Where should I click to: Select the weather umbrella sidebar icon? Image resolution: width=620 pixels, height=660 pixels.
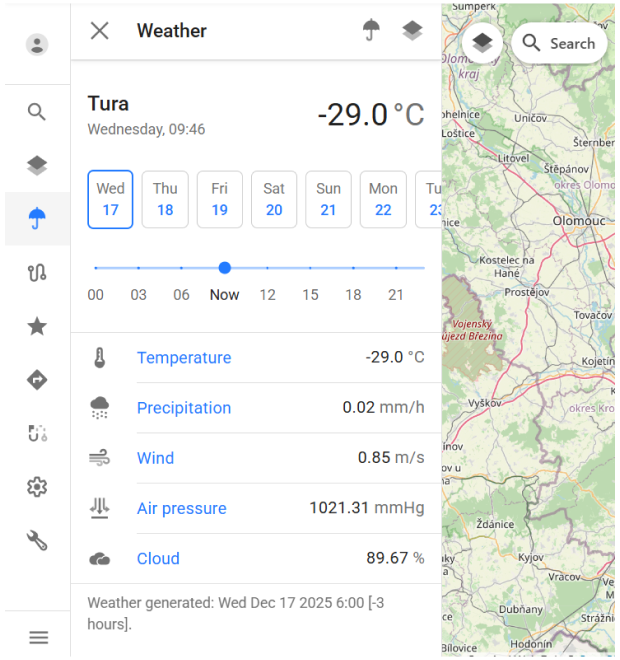[37, 218]
